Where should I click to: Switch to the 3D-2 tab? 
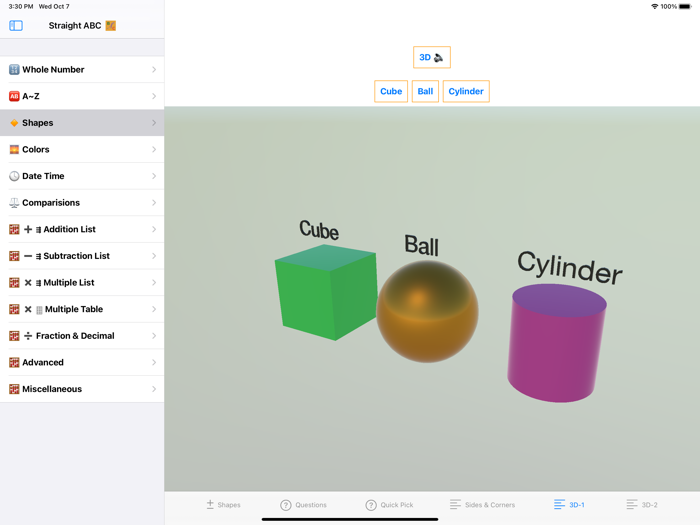[642, 505]
